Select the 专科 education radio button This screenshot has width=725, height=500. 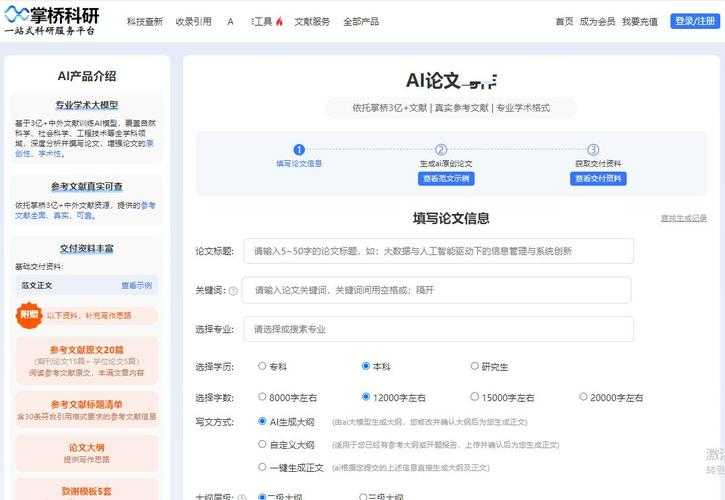pos(262,367)
